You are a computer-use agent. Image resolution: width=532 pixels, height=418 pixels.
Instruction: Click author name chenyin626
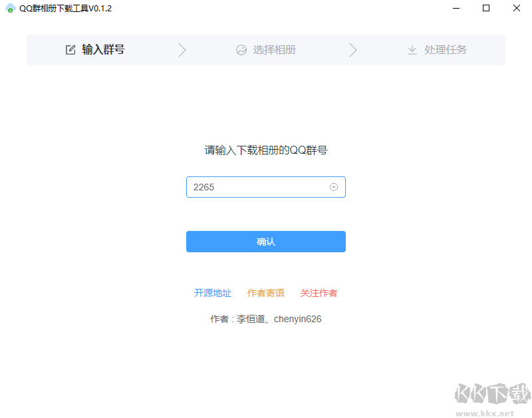pyautogui.click(x=297, y=319)
